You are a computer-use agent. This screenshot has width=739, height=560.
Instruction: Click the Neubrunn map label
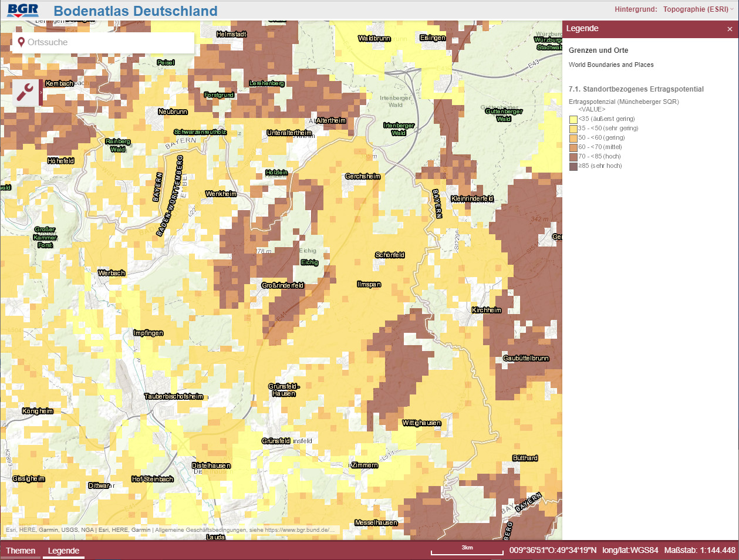coord(173,112)
